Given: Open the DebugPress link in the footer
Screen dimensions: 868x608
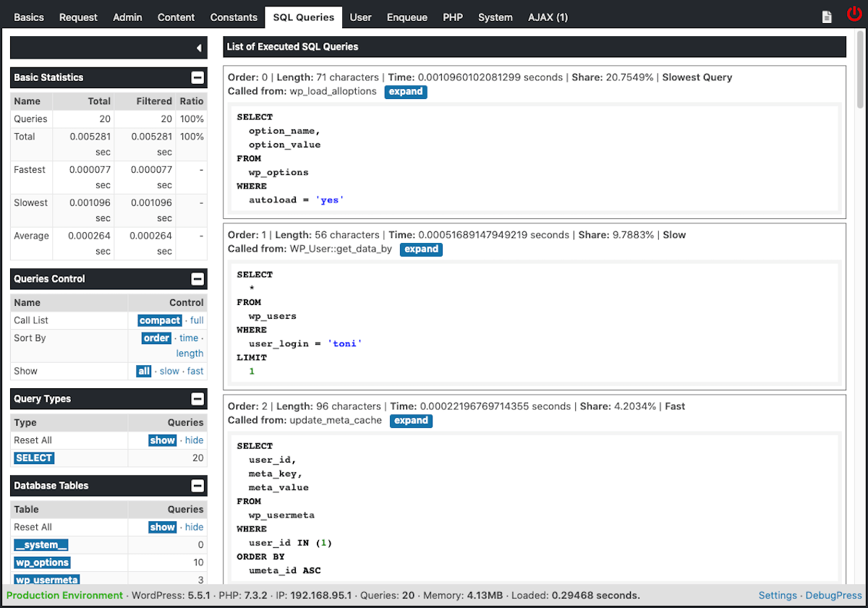Looking at the screenshot, I should (833, 595).
